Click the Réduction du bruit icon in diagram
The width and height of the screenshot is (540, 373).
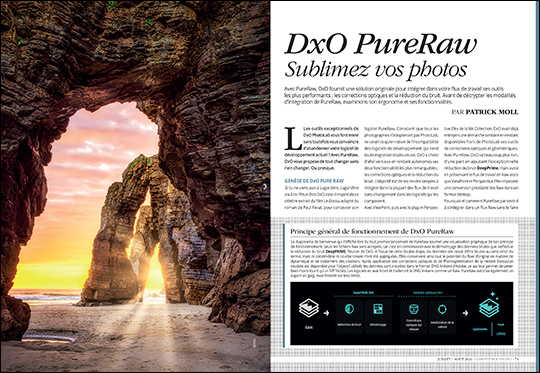[x=350, y=309]
